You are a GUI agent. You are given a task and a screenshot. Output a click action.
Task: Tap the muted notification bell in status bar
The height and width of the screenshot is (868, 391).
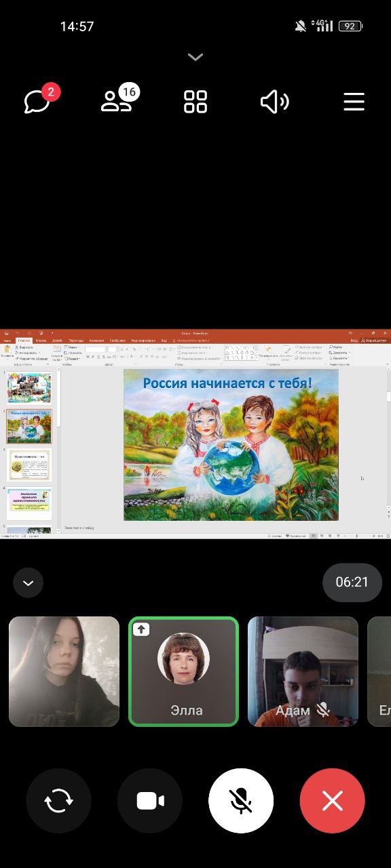point(300,26)
